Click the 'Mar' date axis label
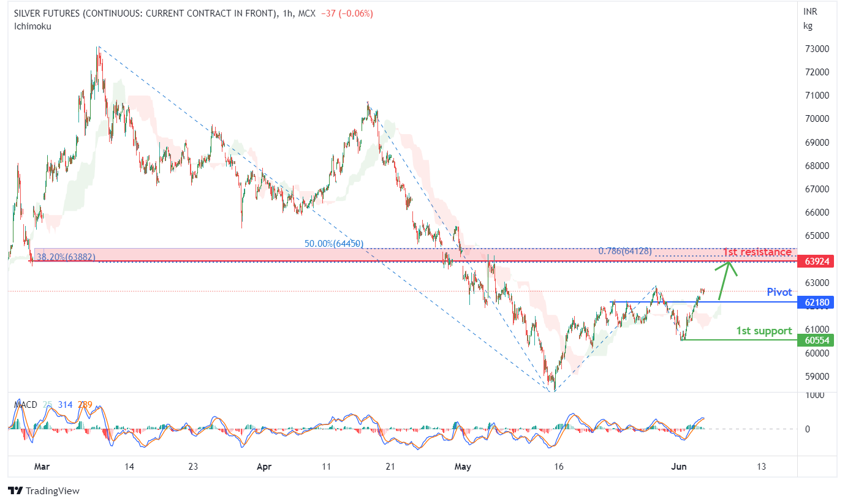Viewport: 845px width, 504px height. [x=42, y=467]
